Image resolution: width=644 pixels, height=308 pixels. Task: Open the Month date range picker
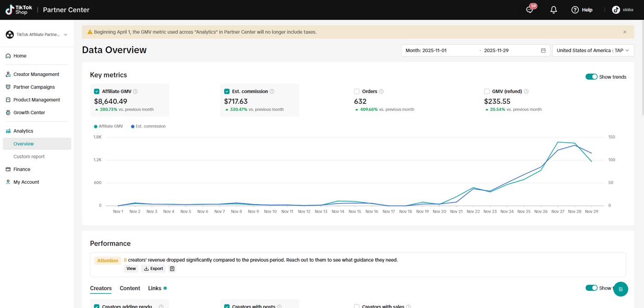(476, 51)
